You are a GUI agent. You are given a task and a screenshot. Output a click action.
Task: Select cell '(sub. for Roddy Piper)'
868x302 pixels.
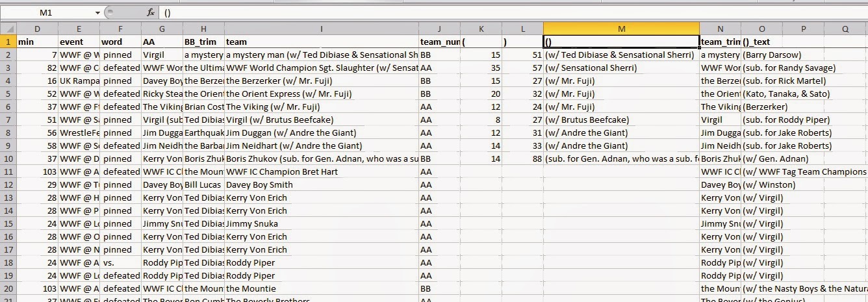761,120
